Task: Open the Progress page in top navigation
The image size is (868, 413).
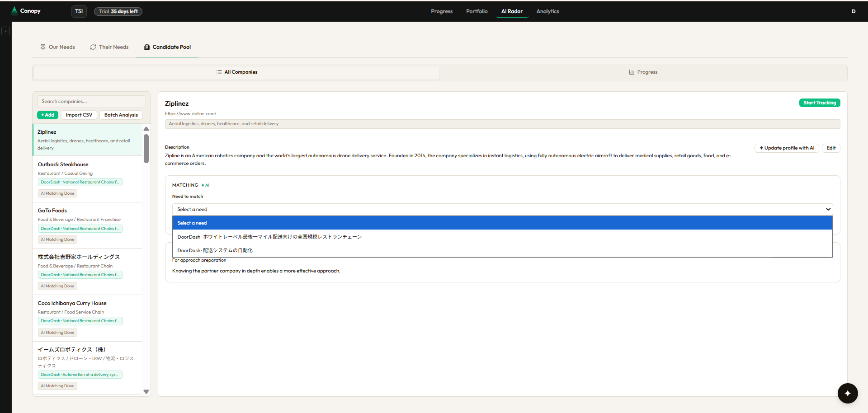Action: point(442,11)
